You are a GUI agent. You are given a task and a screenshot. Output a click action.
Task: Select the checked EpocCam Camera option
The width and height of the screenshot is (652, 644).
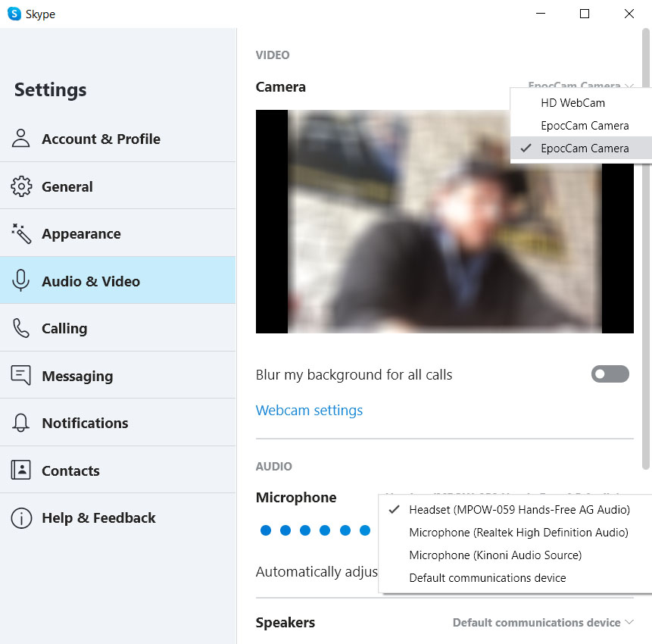pos(581,148)
